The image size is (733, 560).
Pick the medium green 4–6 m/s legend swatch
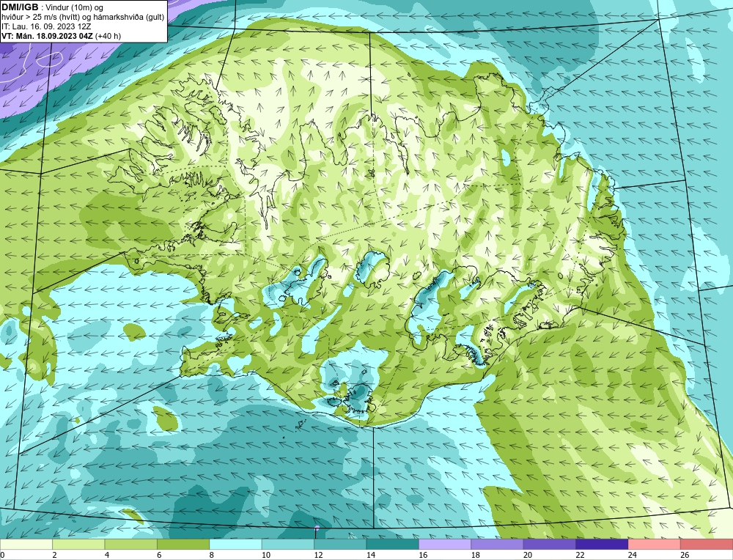click(131, 544)
